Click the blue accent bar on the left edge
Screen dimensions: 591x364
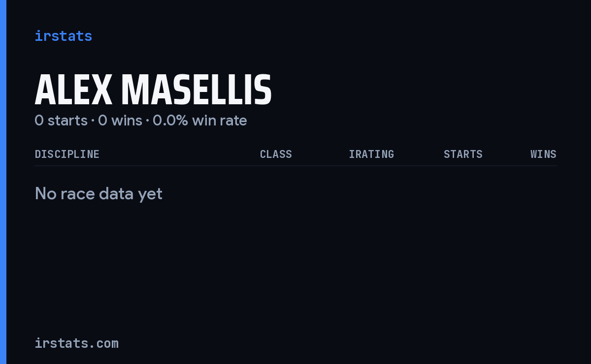coord(3,182)
